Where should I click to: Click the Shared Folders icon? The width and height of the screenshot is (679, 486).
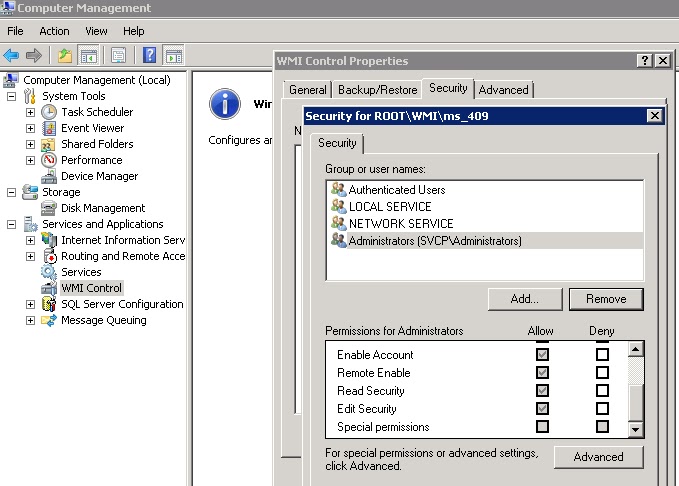tap(48, 144)
